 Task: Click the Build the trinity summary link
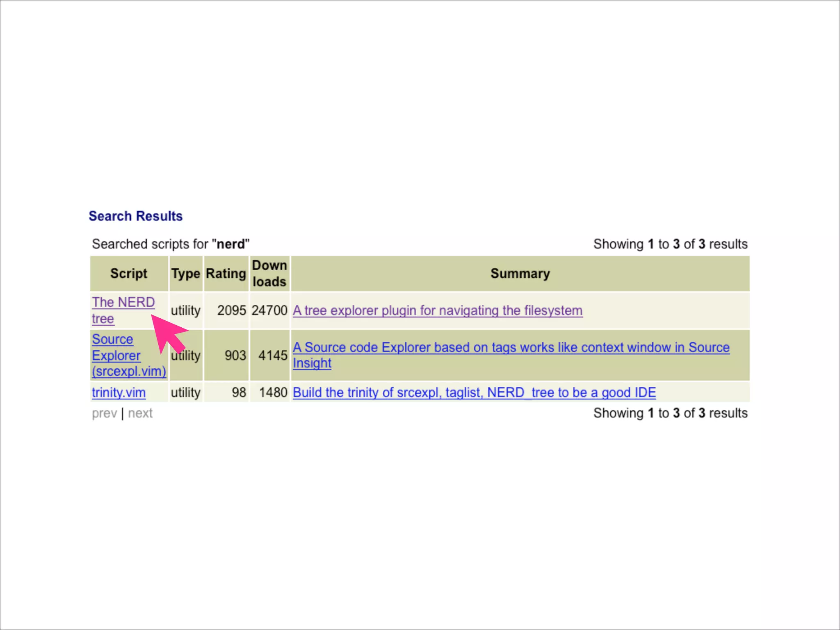[474, 393]
